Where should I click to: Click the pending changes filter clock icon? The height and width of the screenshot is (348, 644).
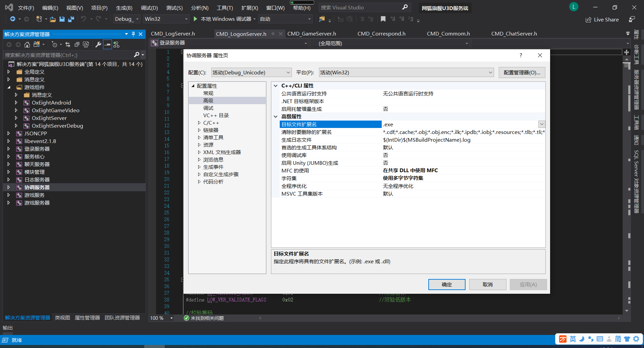(x=55, y=45)
